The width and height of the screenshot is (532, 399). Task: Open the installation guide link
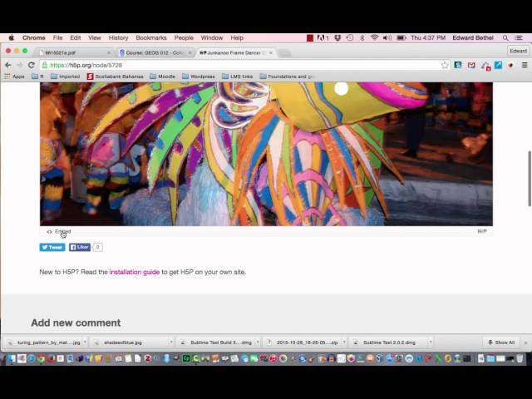[x=135, y=272]
